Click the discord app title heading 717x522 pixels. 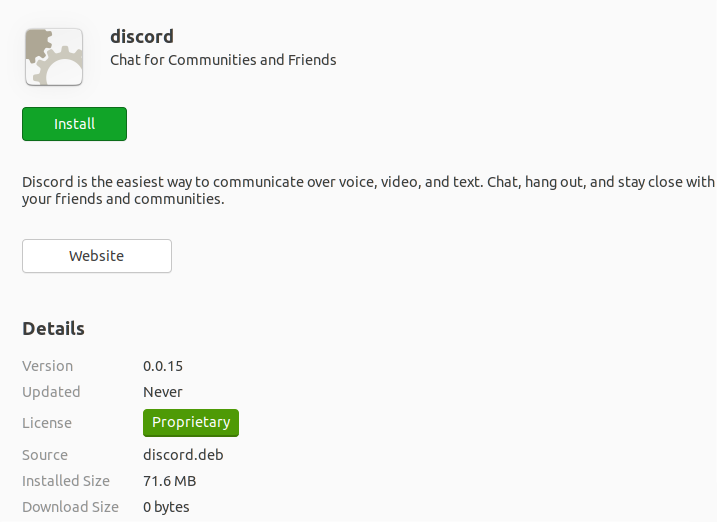point(142,37)
